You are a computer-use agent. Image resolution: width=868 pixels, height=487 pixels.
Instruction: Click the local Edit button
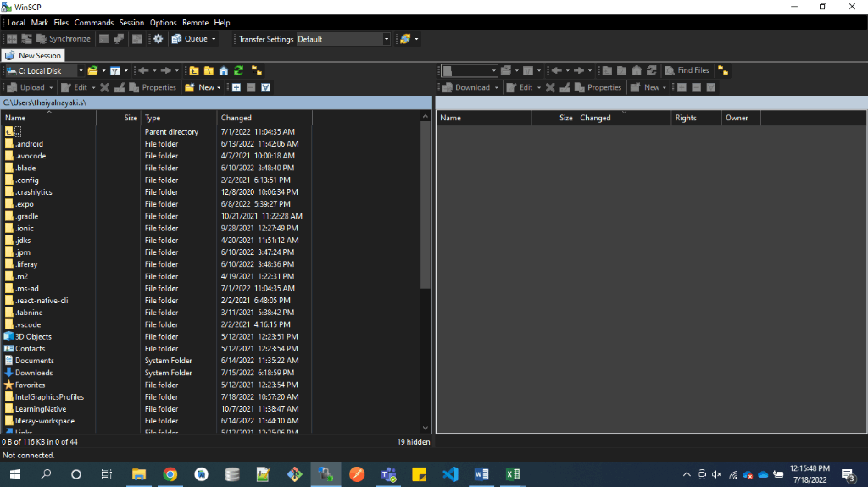75,87
